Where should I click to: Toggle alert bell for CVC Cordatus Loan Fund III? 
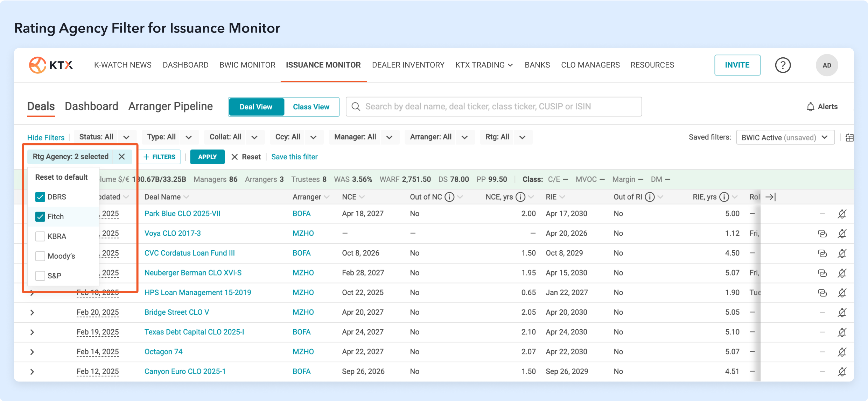842,253
